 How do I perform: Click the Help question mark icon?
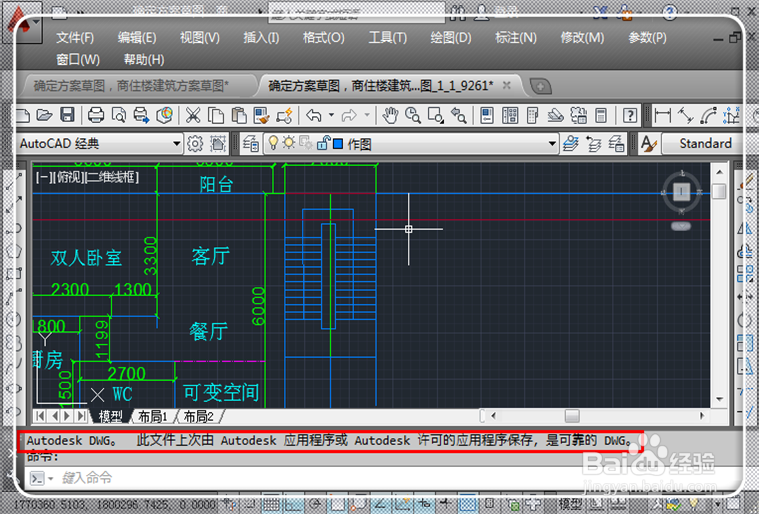tap(630, 115)
